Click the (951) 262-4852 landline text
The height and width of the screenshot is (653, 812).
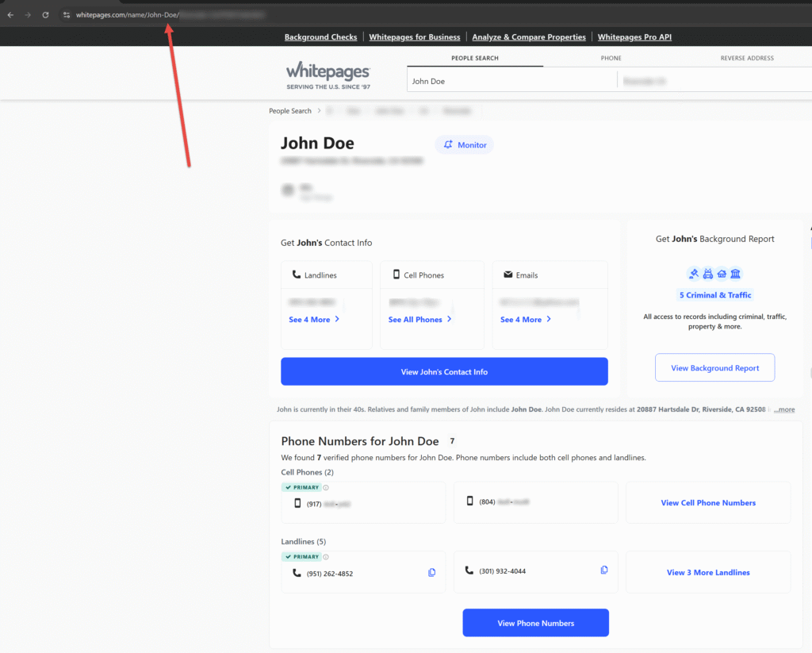330,574
